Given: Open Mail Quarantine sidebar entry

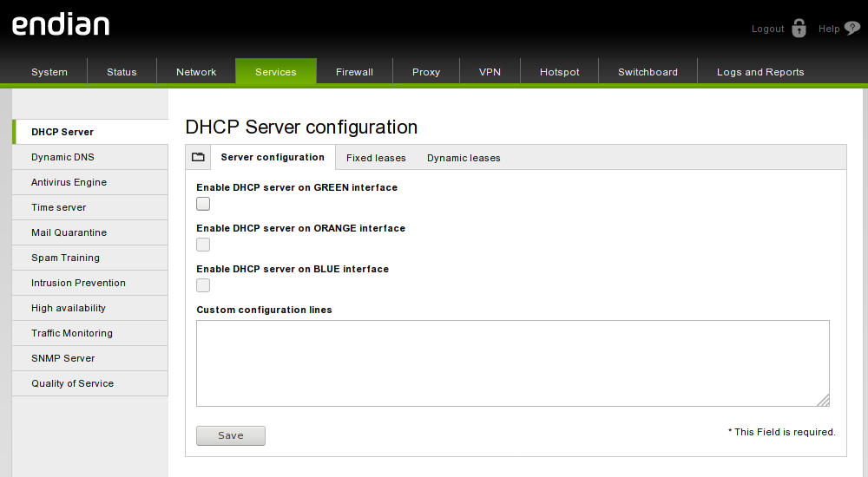Looking at the screenshot, I should 90,232.
